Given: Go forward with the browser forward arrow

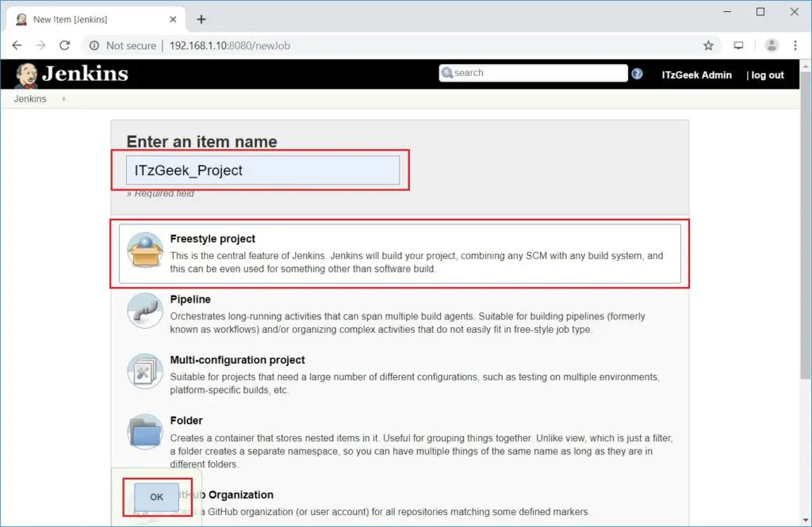Looking at the screenshot, I should pyautogui.click(x=41, y=45).
